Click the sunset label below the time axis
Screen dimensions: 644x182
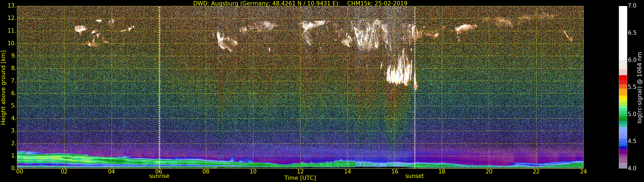414,176
